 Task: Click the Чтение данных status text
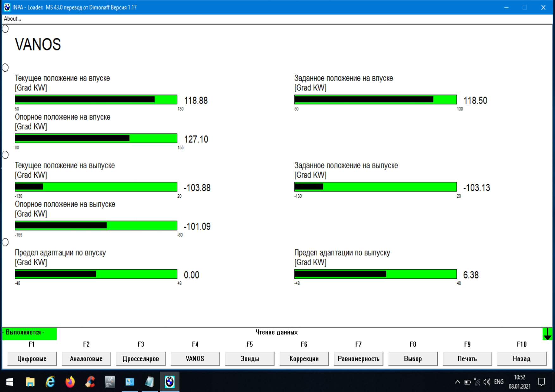277,332
